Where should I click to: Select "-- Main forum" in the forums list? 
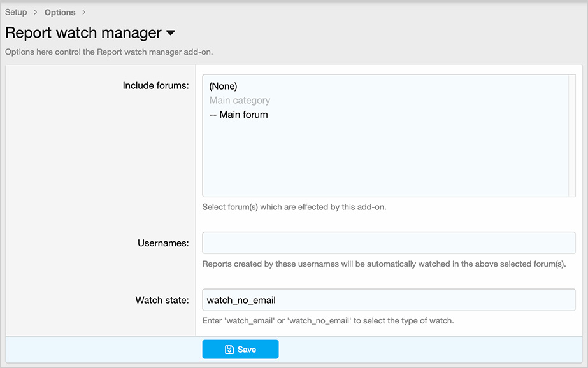[x=238, y=115]
